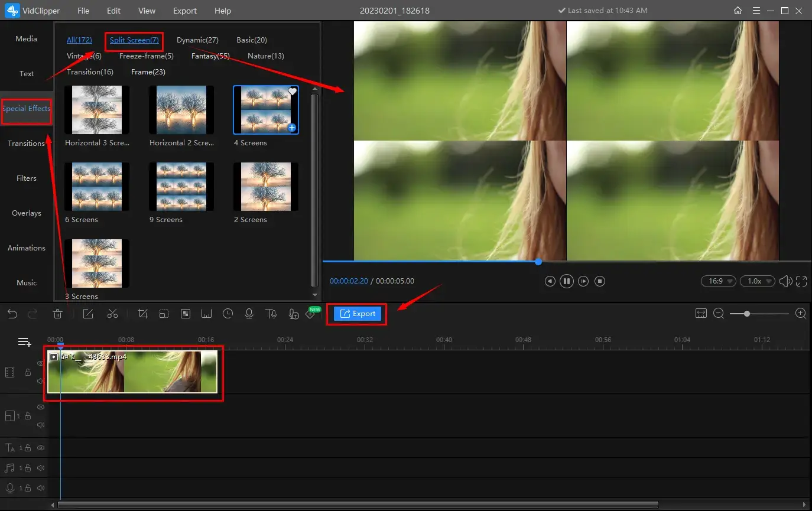
Task: Start voiceover recording with microphone icon
Action: [249, 314]
